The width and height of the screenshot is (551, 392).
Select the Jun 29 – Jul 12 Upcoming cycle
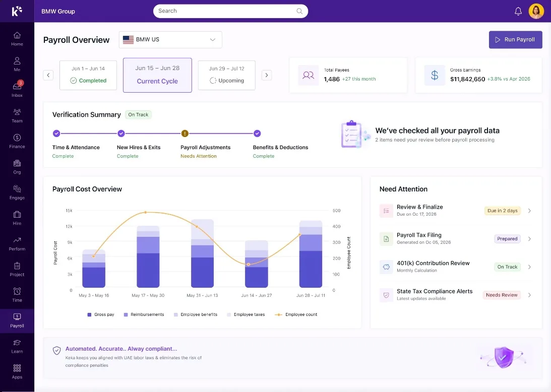[x=227, y=75]
